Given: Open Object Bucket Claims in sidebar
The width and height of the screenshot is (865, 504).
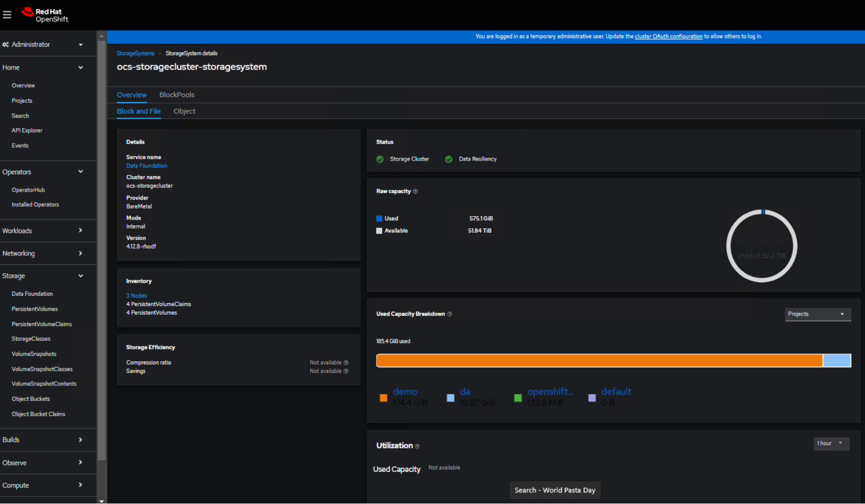Looking at the screenshot, I should 39,414.
